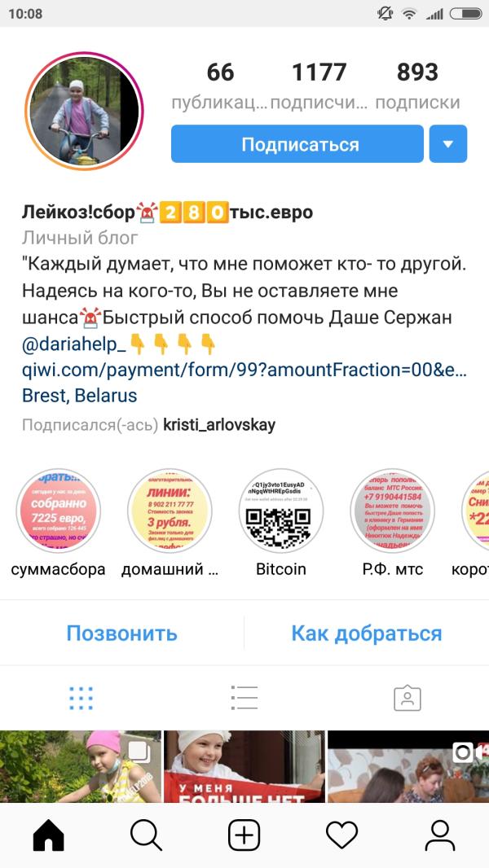Create a new post with plus icon
The width and height of the screenshot is (489, 868).
point(244,835)
